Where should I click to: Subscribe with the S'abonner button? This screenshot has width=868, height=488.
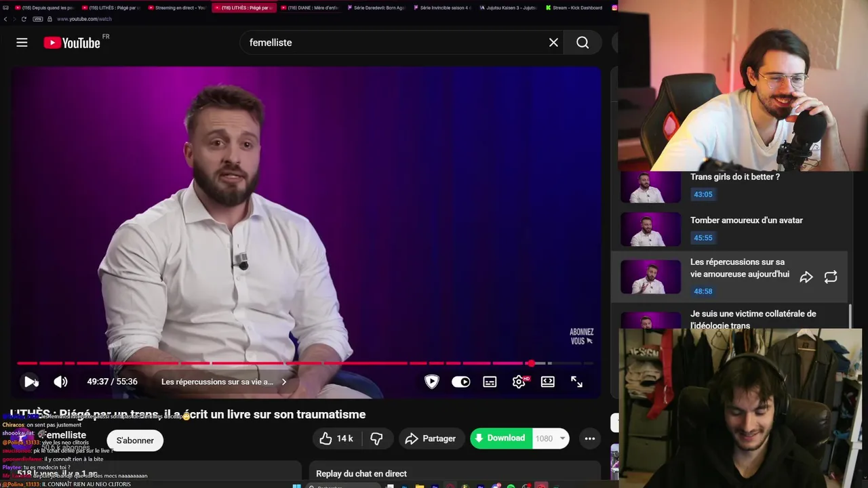[x=135, y=441]
